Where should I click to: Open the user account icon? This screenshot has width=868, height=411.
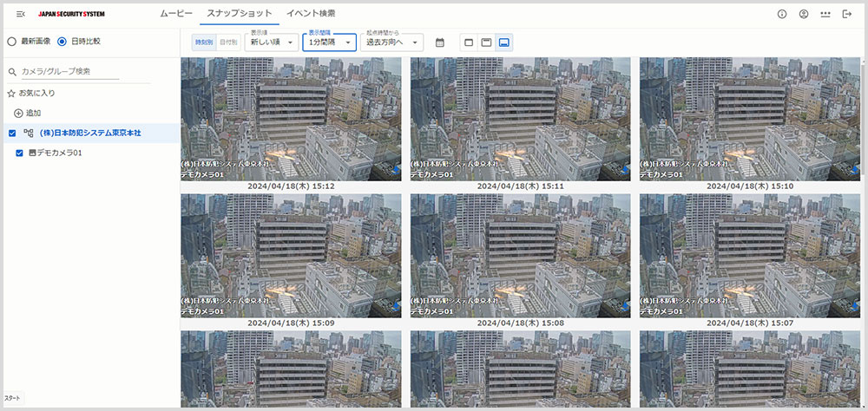804,14
